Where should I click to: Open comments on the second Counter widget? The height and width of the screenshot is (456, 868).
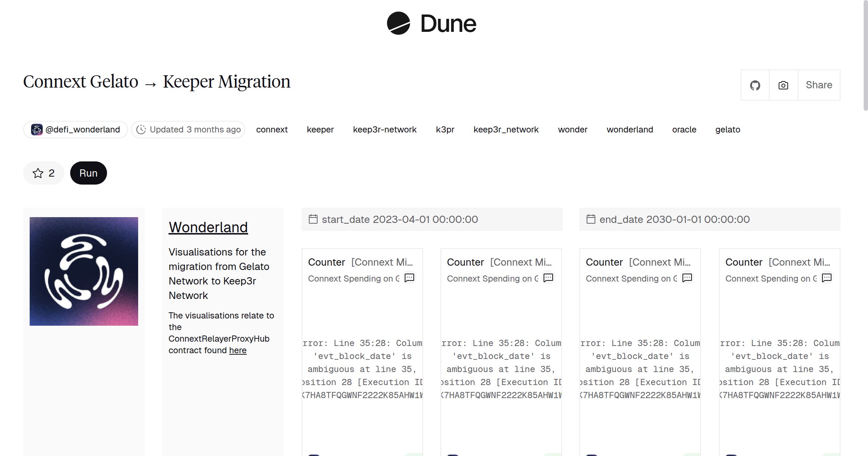click(x=548, y=278)
